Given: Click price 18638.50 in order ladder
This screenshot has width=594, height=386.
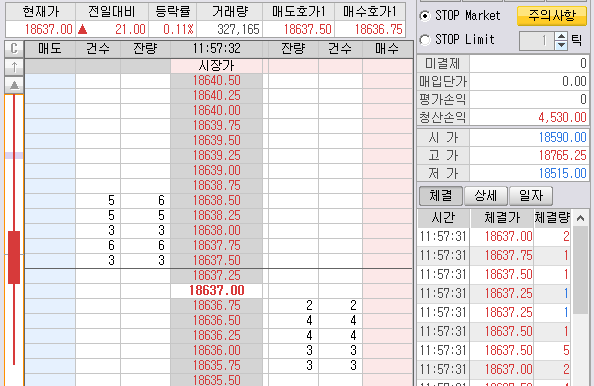Looking at the screenshot, I should click(x=216, y=200).
